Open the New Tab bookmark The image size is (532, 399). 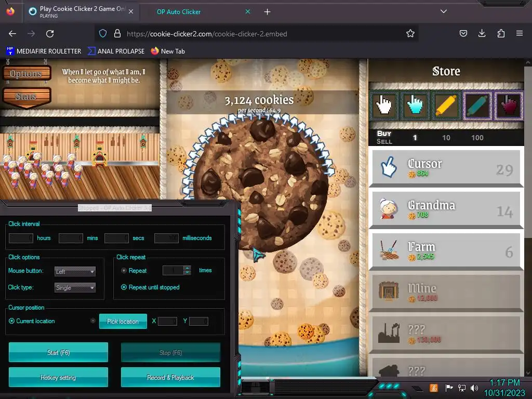[x=168, y=51]
